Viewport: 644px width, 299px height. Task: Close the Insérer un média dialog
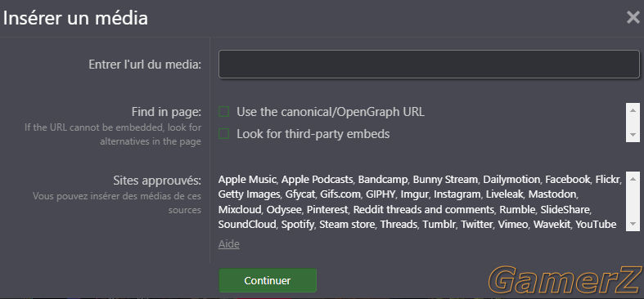coord(633,17)
